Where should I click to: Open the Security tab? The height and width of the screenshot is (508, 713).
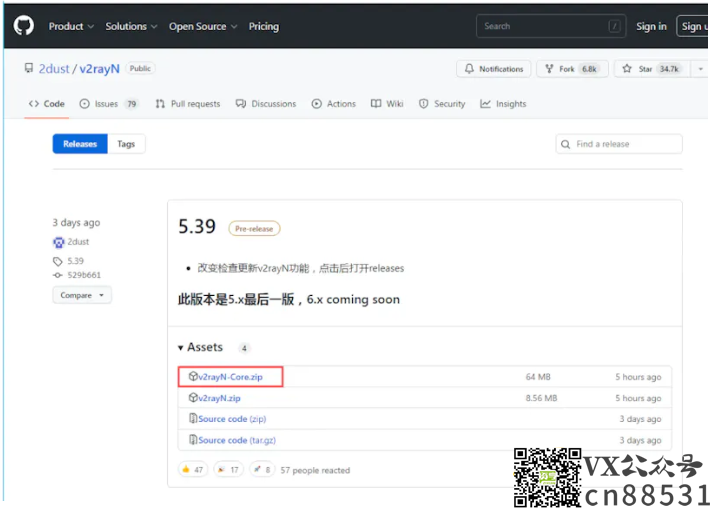click(x=442, y=104)
